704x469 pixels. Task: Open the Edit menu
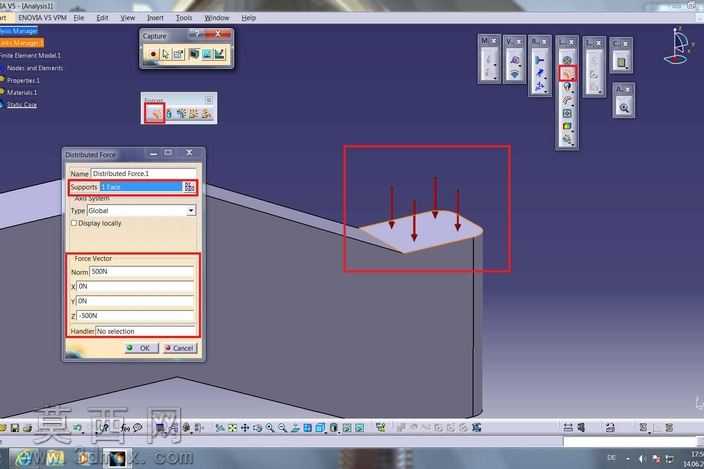tap(102, 18)
